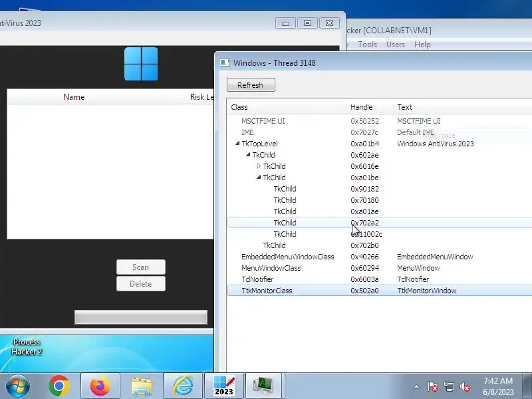
Task: Open the Process Hacker 2 desktop shortcut
Action: 26,346
